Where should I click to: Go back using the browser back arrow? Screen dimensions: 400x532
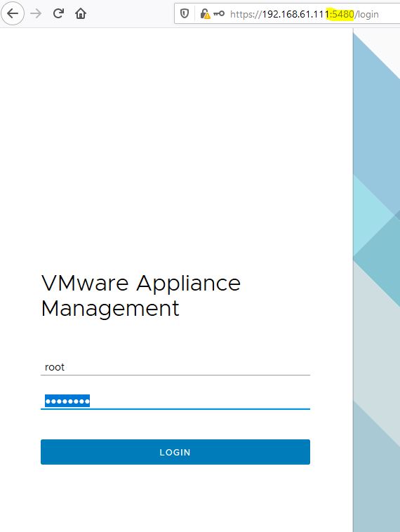pos(13,14)
